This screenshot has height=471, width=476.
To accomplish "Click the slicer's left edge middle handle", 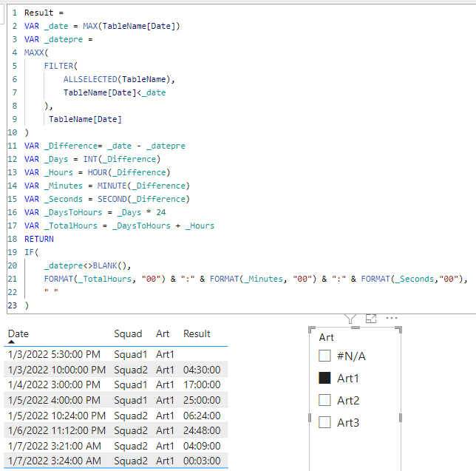I will pyautogui.click(x=310, y=418).
